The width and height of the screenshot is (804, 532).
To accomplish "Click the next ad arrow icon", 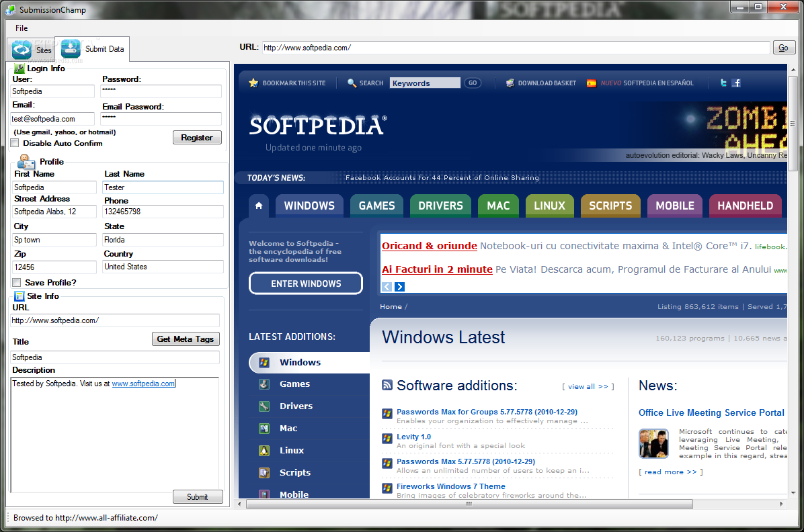I will pyautogui.click(x=400, y=287).
